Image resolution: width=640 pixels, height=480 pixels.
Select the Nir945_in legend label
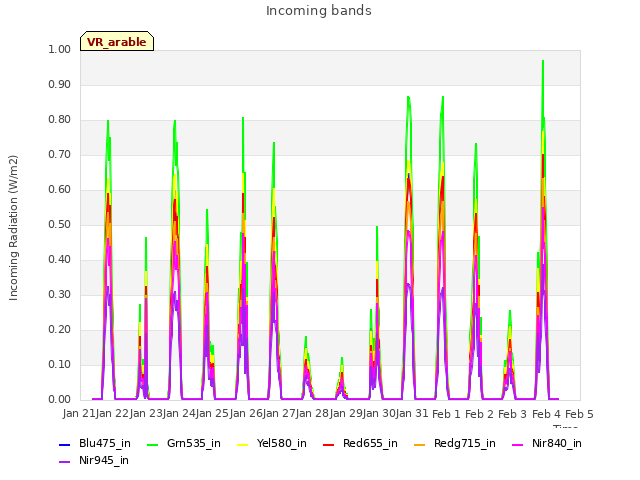click(104, 461)
